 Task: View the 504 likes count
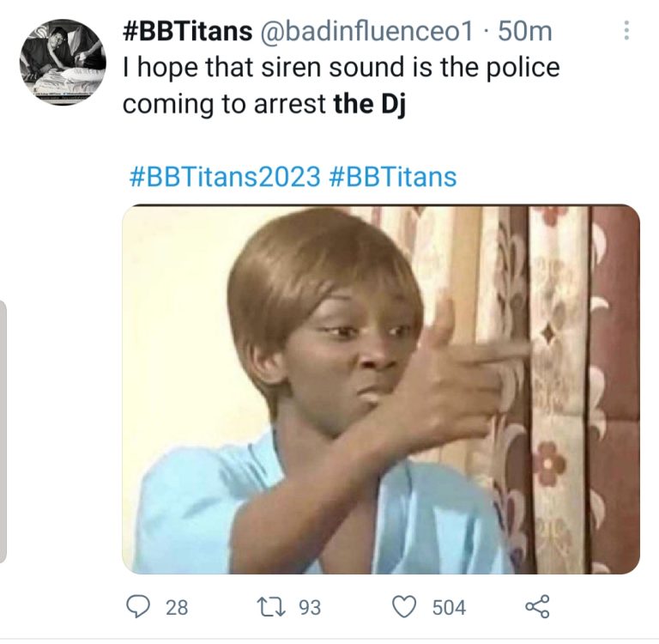[450, 608]
